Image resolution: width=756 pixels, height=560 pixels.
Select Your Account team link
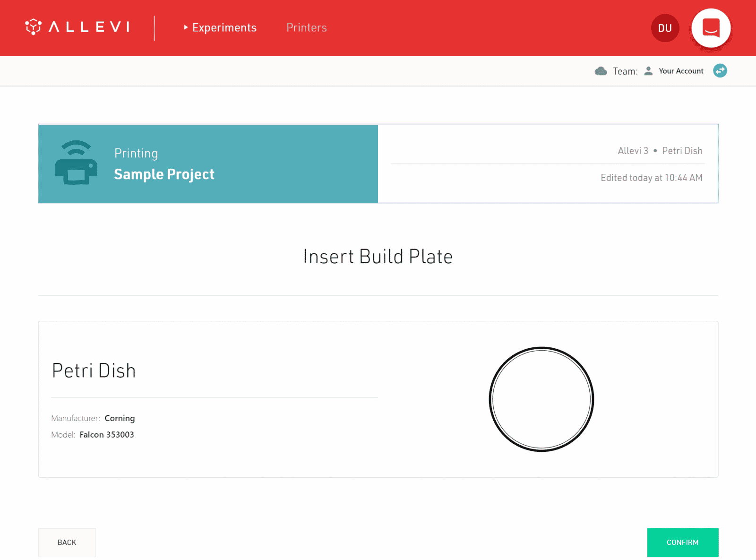pyautogui.click(x=681, y=71)
